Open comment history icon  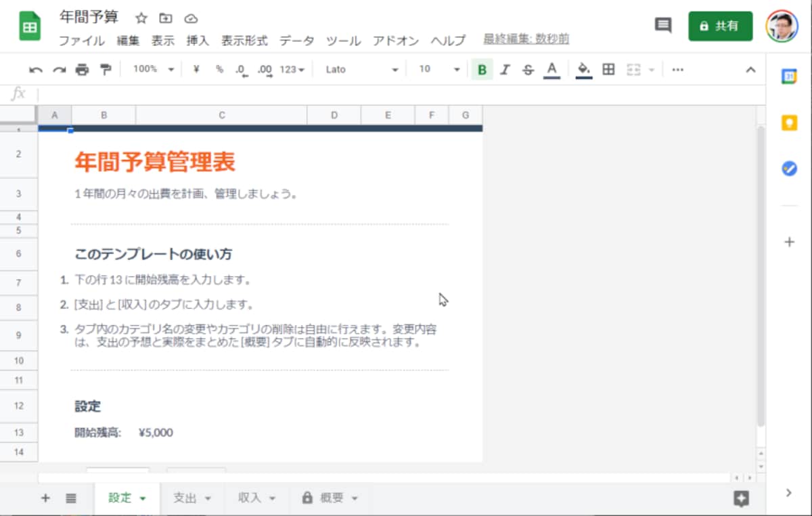(x=663, y=26)
